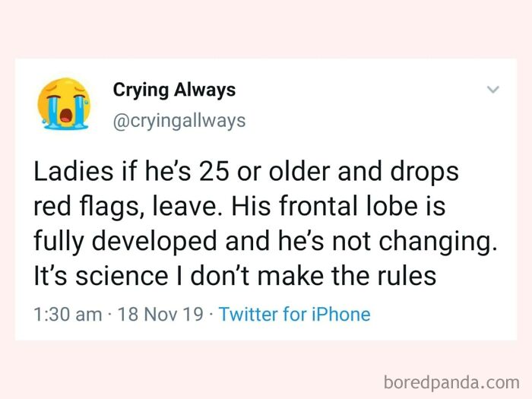Screen dimensions: 532x399
Task: Click the 1:30 am timestamp
Action: click(x=68, y=314)
